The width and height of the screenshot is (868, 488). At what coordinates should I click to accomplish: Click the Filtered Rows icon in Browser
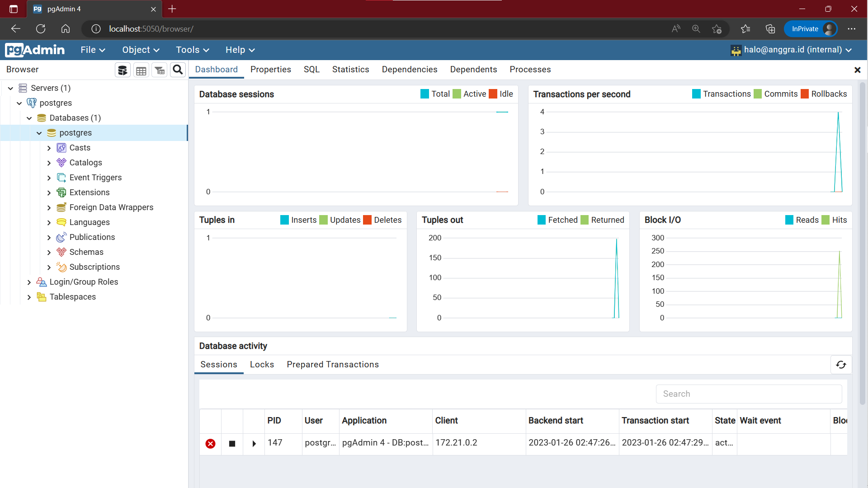[x=160, y=70]
